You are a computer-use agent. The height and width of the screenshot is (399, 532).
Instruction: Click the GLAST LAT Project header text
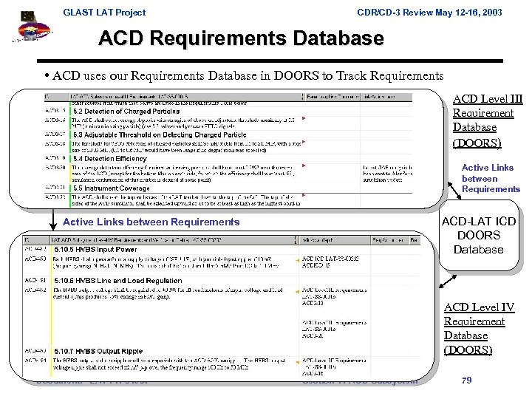[x=104, y=13]
